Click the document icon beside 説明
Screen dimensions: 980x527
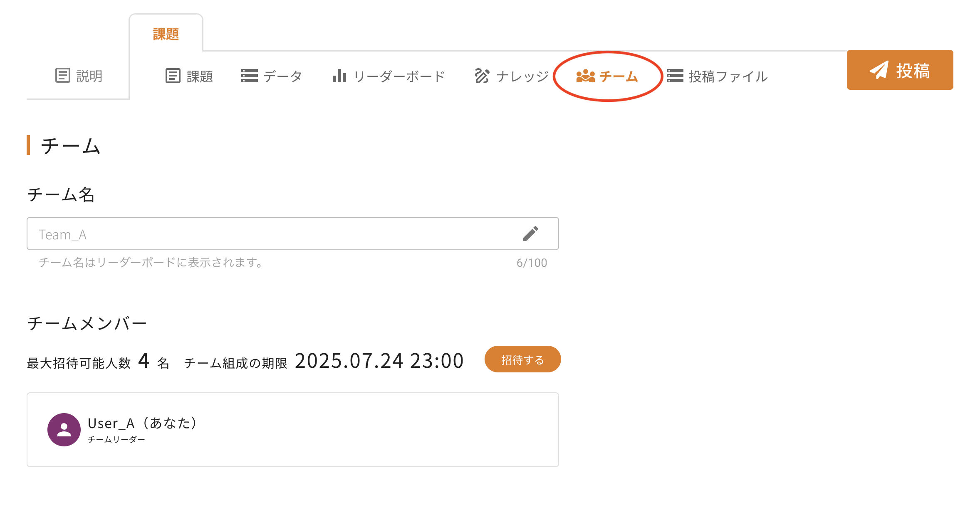coord(62,76)
